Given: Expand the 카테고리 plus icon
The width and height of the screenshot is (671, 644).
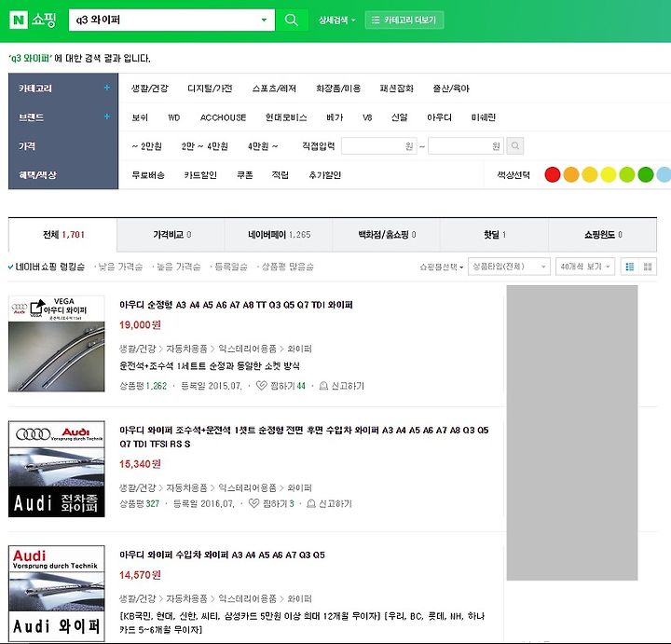Looking at the screenshot, I should [107, 88].
